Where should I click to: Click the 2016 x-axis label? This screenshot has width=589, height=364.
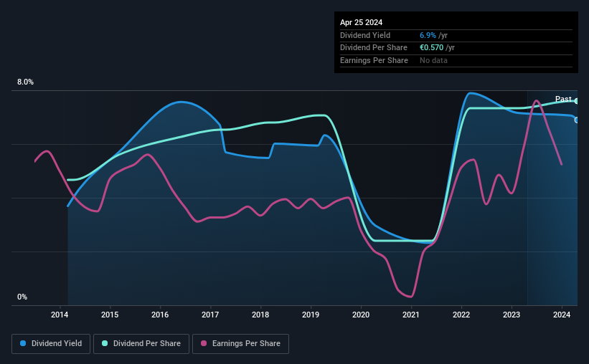(x=160, y=315)
